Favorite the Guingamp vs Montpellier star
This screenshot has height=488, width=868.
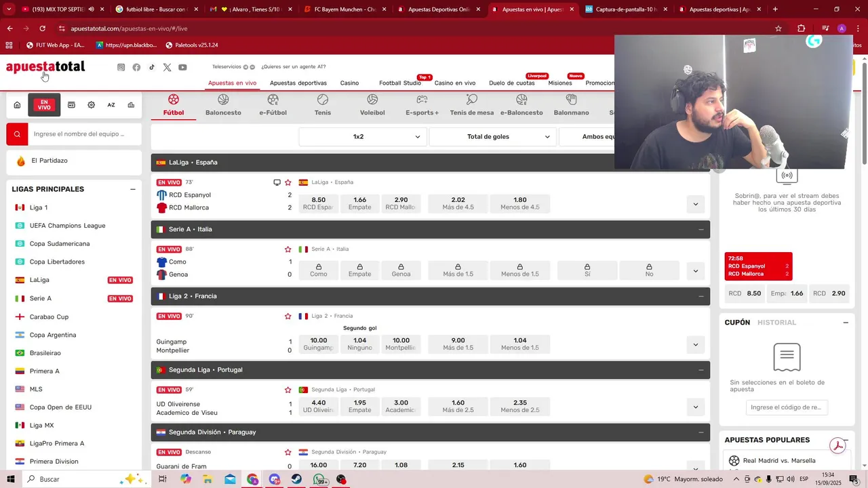pyautogui.click(x=288, y=316)
